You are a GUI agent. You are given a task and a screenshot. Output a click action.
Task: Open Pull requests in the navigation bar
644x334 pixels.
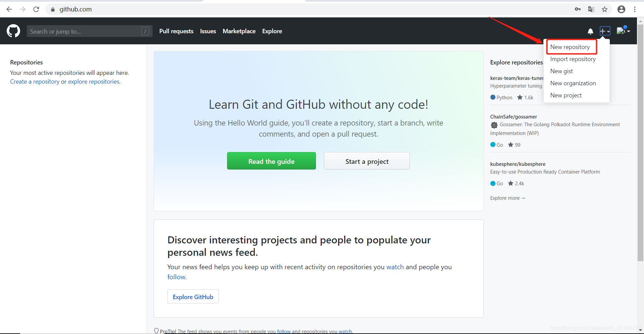[x=176, y=31]
